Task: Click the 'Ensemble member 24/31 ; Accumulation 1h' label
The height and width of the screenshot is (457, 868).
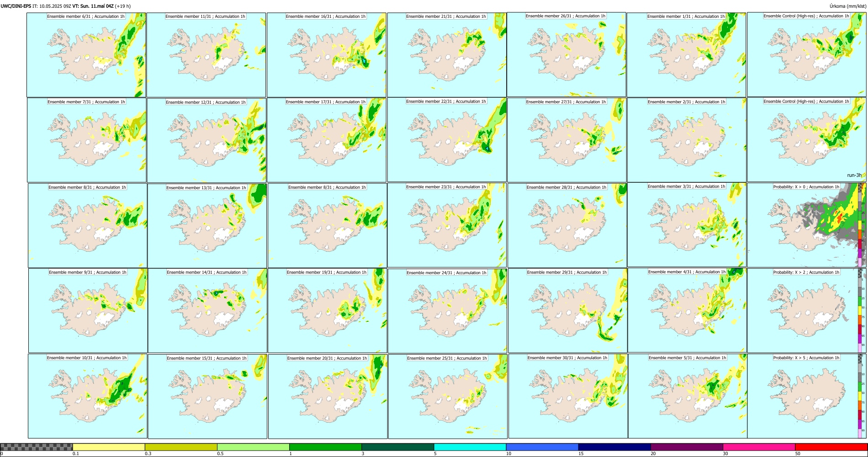Action: pos(446,273)
